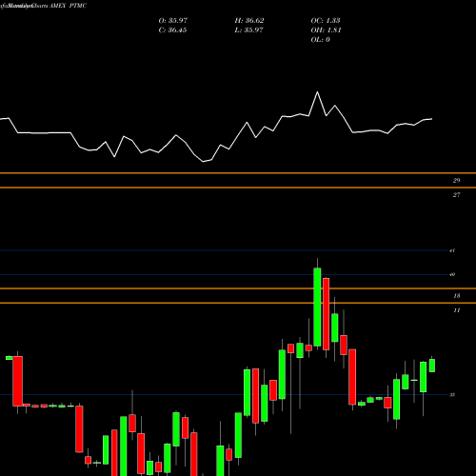
Task: Click the 11 level label
Action: tap(456, 310)
